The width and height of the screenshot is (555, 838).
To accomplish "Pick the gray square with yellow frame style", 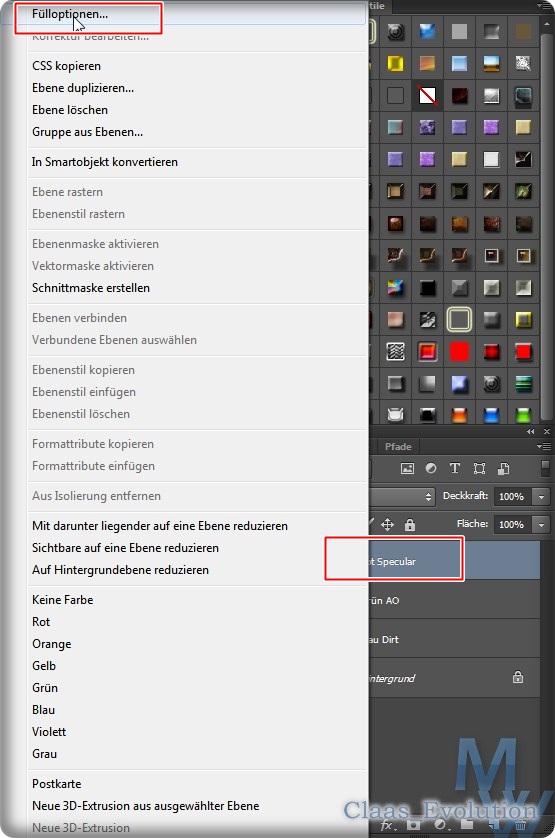I will pos(523,320).
